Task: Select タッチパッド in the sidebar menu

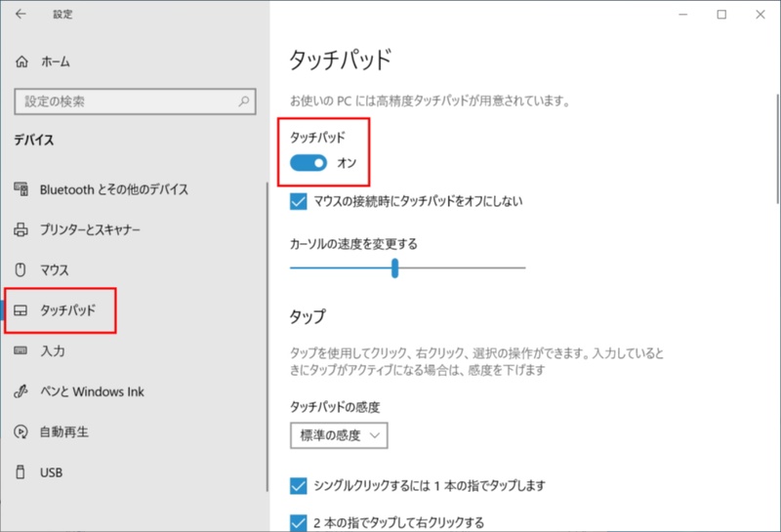Action: (x=67, y=310)
